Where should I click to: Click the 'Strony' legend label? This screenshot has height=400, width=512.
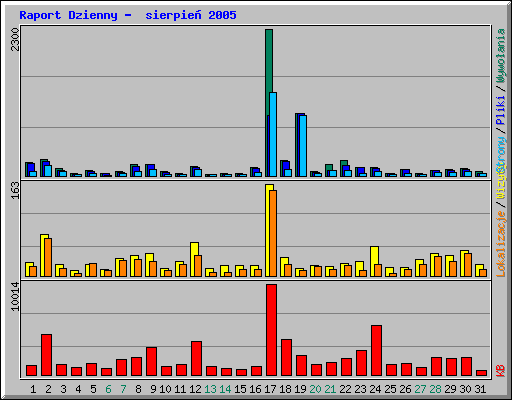[x=501, y=154]
